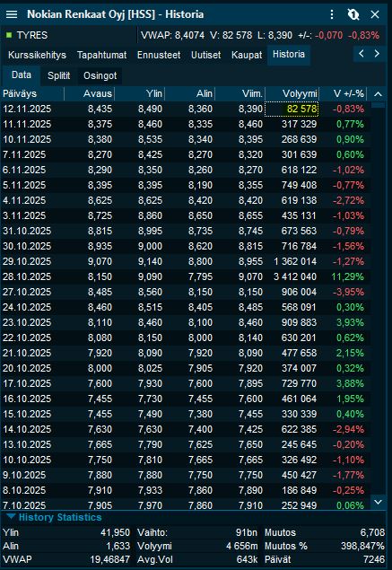Click the 3,88% change on 17.10.2025
This screenshot has height=570, width=392.
coord(350,384)
